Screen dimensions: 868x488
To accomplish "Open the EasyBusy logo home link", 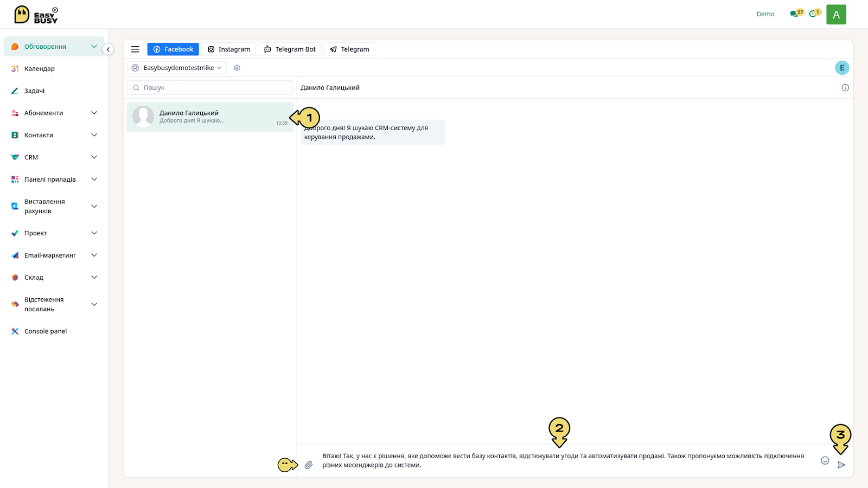I will point(36,15).
